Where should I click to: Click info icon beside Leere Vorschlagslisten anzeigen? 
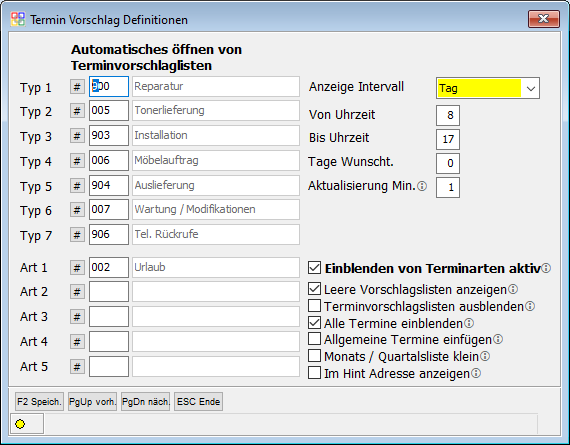pos(513,289)
